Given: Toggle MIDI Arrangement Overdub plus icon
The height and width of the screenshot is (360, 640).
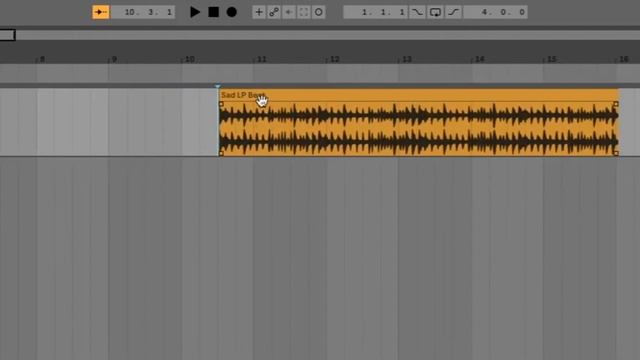Looking at the screenshot, I should coord(259,12).
